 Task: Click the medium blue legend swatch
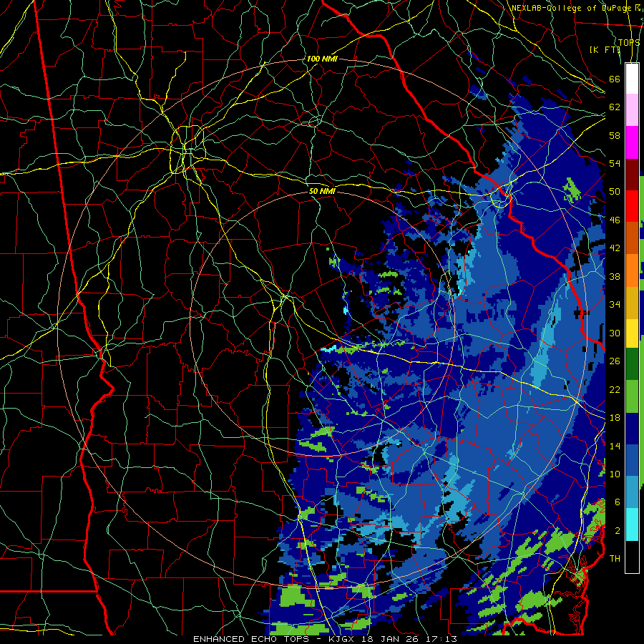(x=632, y=462)
